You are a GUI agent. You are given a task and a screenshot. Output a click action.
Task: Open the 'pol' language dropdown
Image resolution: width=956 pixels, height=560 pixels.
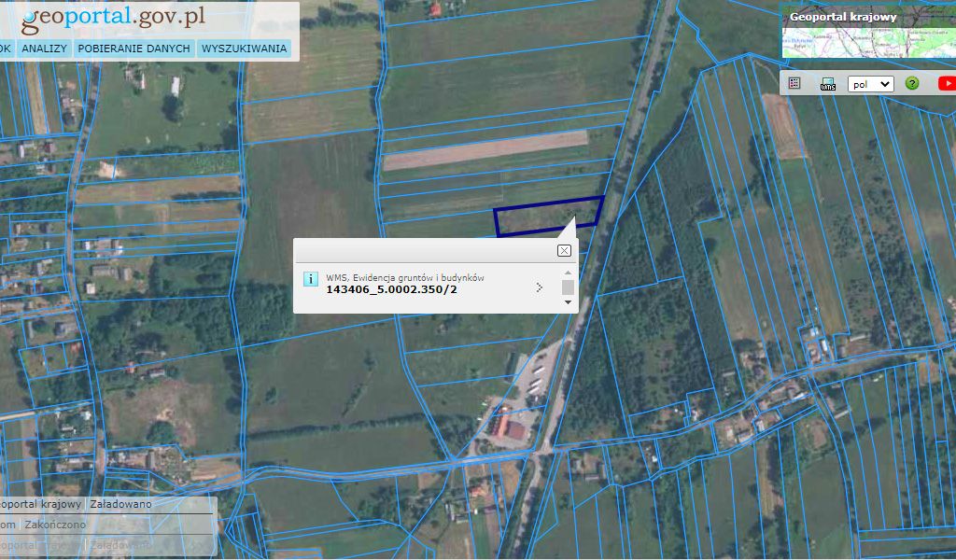[871, 84]
